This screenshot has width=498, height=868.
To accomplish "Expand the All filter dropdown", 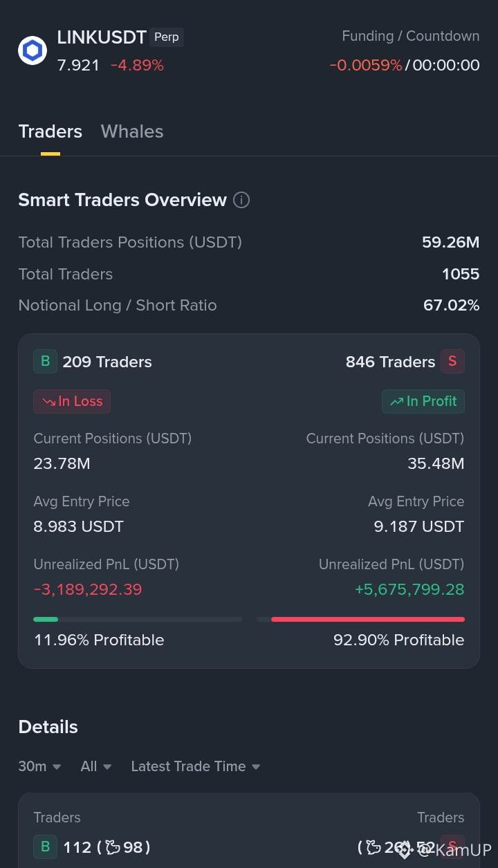I will [x=96, y=766].
